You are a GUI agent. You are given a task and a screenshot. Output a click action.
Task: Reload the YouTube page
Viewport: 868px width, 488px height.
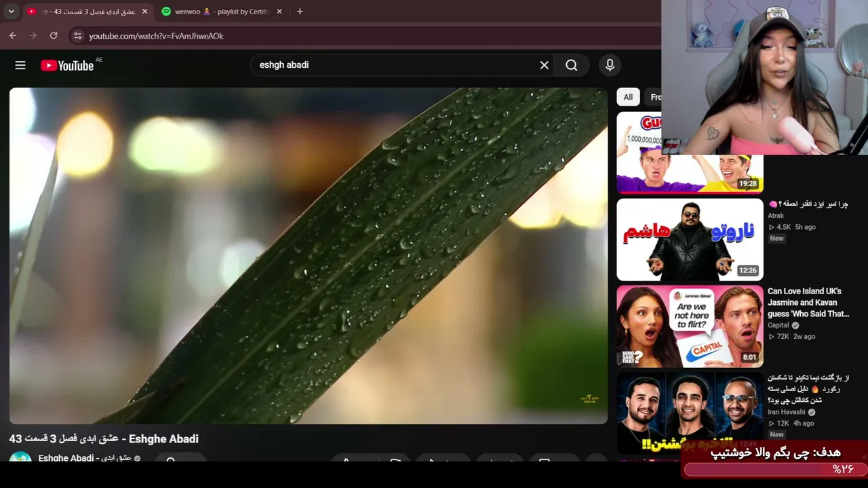pyautogui.click(x=54, y=35)
